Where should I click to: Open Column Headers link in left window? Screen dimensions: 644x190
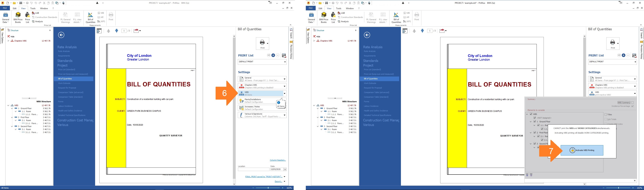click(x=278, y=160)
